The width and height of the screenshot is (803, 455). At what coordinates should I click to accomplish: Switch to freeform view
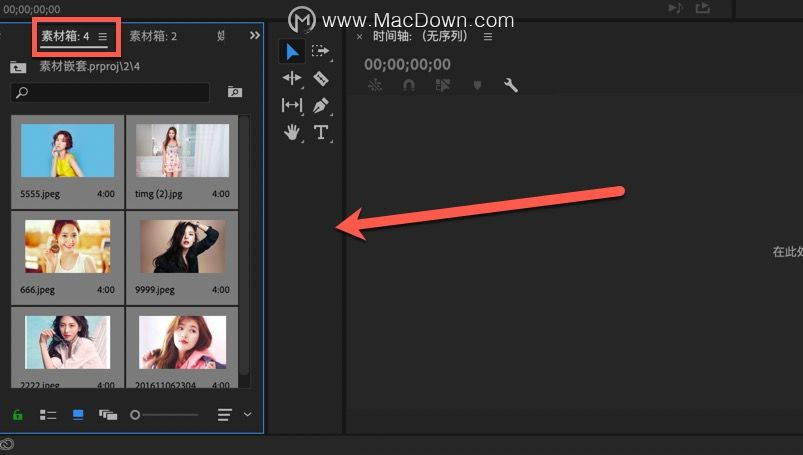click(x=108, y=415)
